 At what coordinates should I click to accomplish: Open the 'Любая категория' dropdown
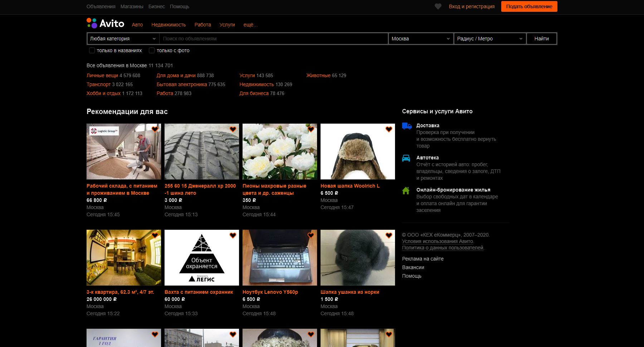click(x=123, y=39)
